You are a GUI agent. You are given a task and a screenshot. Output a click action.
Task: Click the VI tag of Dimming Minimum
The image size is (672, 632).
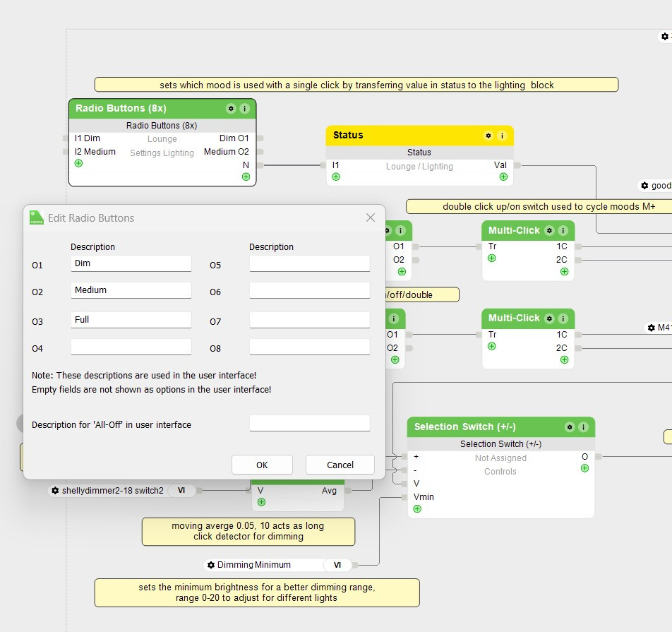tap(337, 565)
